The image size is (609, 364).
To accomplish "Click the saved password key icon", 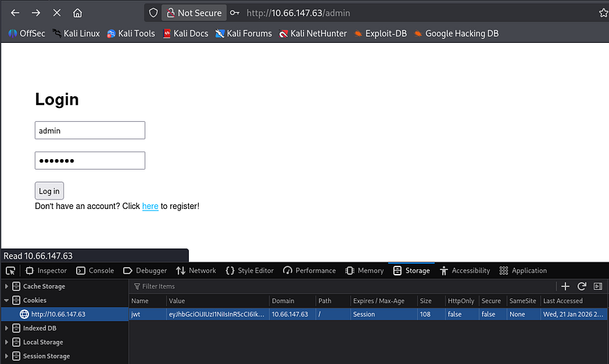I will tap(235, 13).
